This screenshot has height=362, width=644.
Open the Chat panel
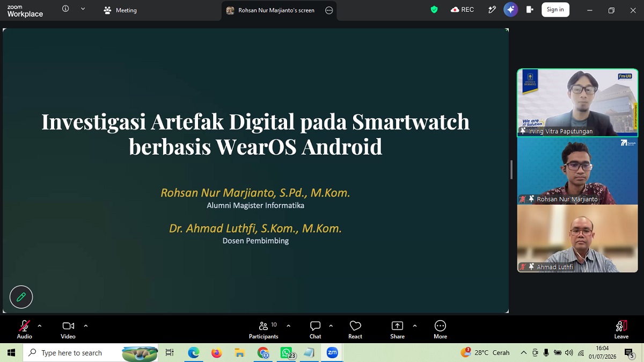pyautogui.click(x=316, y=329)
